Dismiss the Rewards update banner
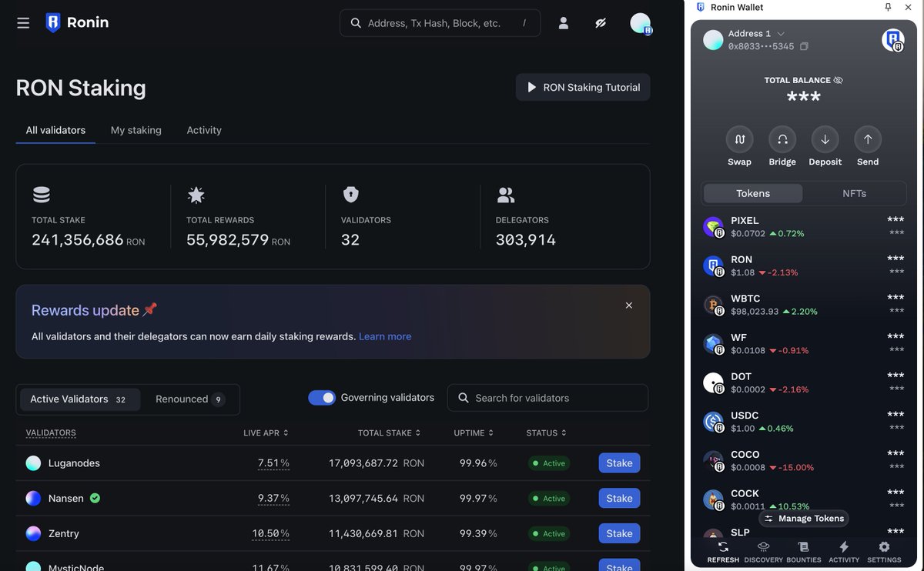 click(629, 306)
